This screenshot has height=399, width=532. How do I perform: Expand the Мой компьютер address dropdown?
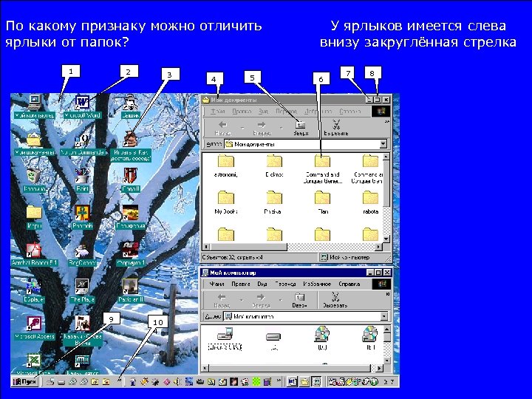click(x=383, y=316)
